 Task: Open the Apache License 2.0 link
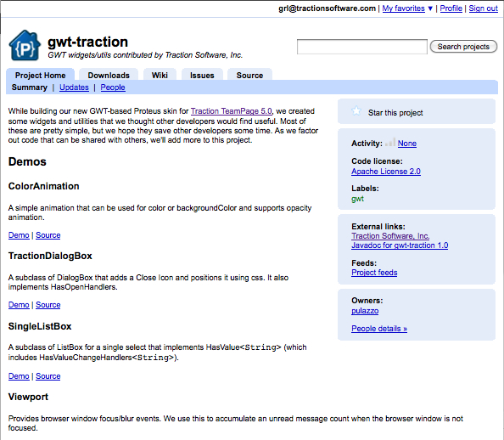(386, 172)
